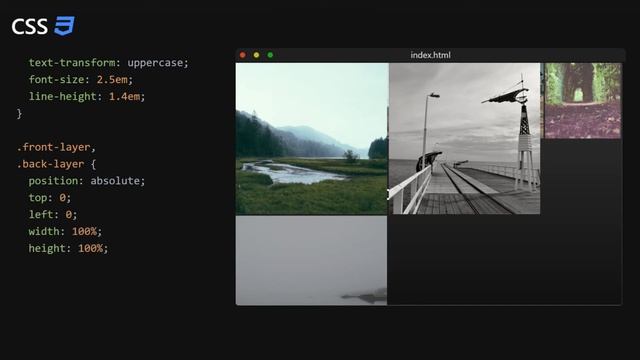Screen dimensions: 640x360
Task: Click the 'CSS' heading text
Action: (x=30, y=27)
